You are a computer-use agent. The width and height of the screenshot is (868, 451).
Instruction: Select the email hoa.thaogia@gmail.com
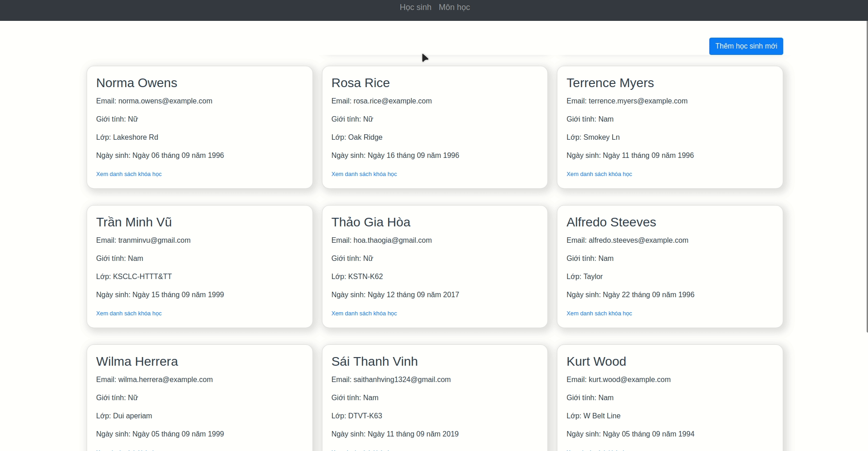click(x=393, y=240)
